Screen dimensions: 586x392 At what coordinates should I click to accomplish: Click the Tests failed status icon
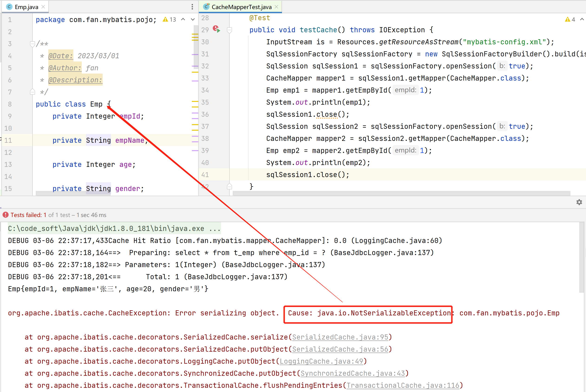6,215
